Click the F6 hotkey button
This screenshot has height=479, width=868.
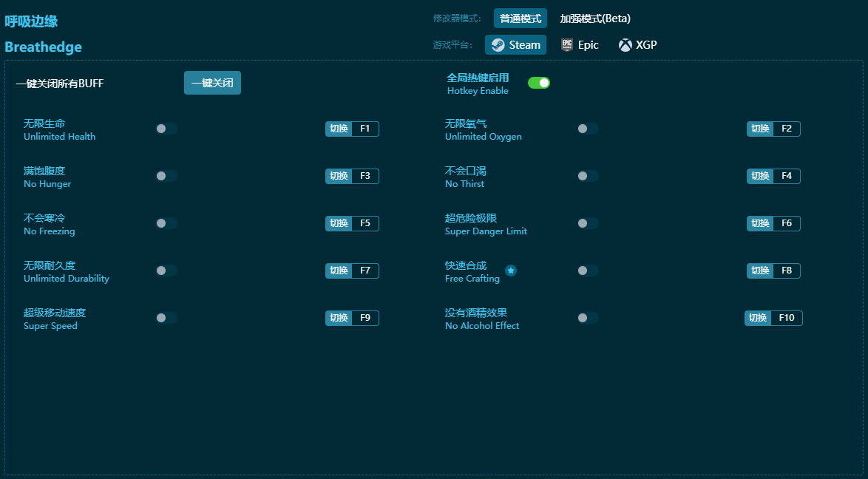[x=773, y=223]
